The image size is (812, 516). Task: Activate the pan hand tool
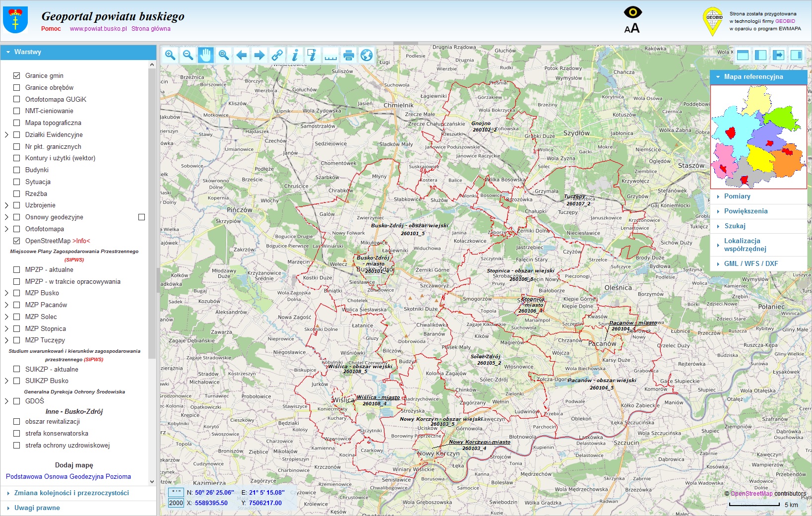pos(206,55)
